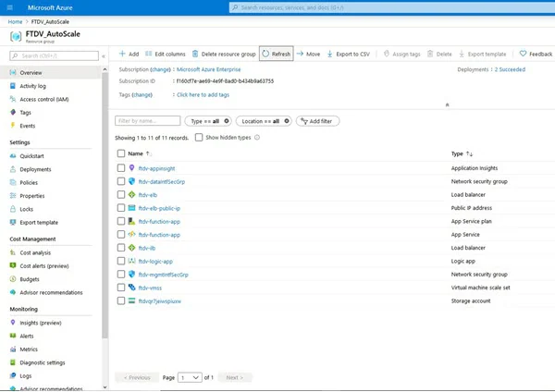Click the Refresh circular arrow icon

click(265, 54)
